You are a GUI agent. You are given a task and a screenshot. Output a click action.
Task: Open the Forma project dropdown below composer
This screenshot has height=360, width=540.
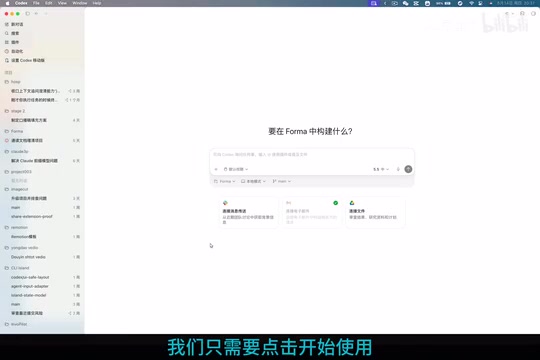(x=225, y=181)
